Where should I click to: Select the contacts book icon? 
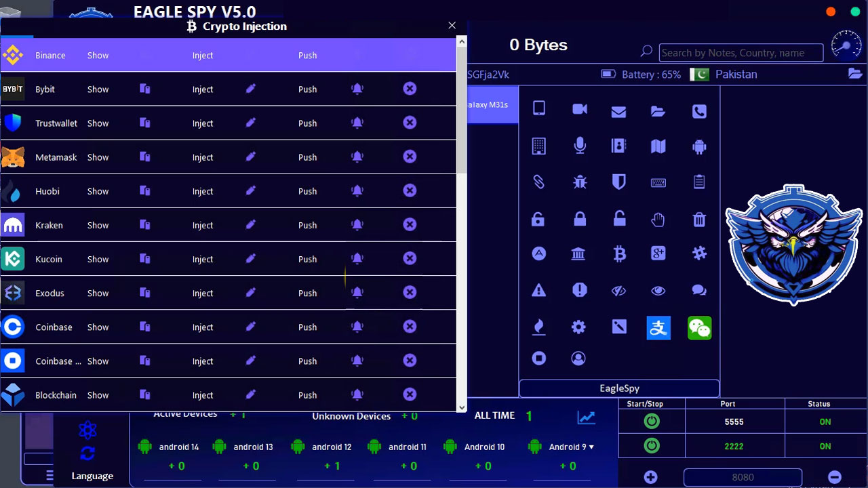coord(618,145)
